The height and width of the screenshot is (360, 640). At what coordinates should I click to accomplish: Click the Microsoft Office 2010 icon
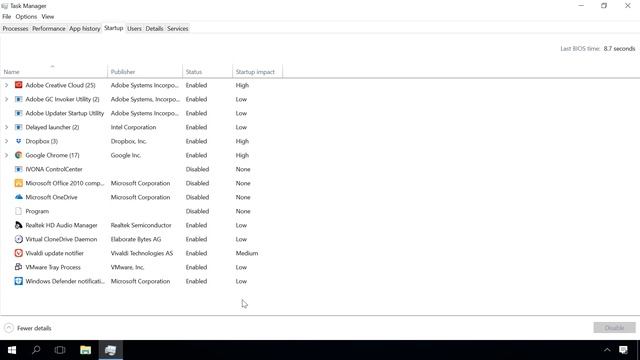18,183
